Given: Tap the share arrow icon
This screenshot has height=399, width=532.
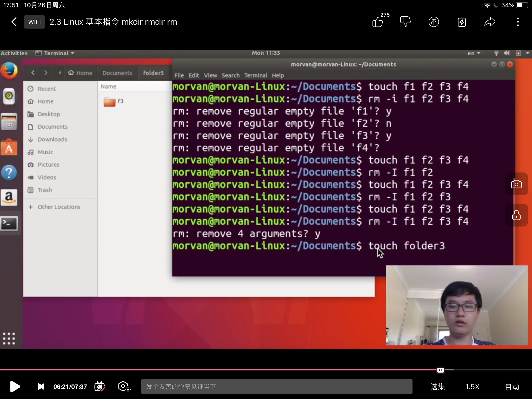Looking at the screenshot, I should click(x=490, y=22).
